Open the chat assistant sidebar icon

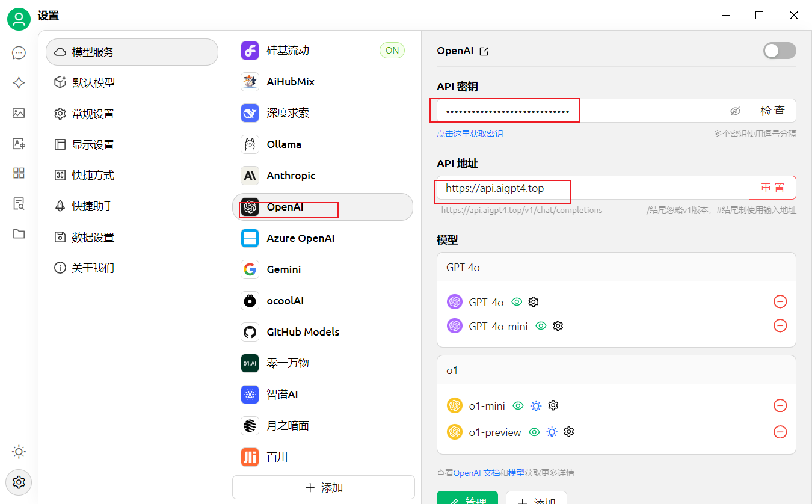click(x=19, y=53)
